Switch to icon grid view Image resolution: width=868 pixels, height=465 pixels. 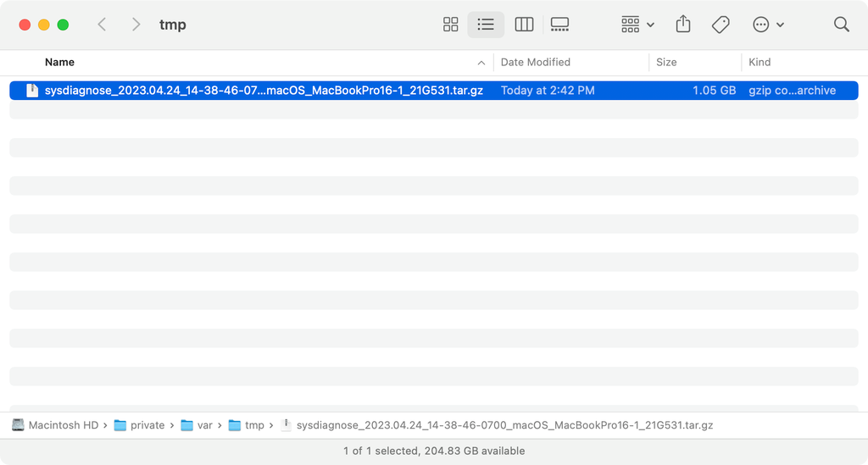click(x=451, y=25)
